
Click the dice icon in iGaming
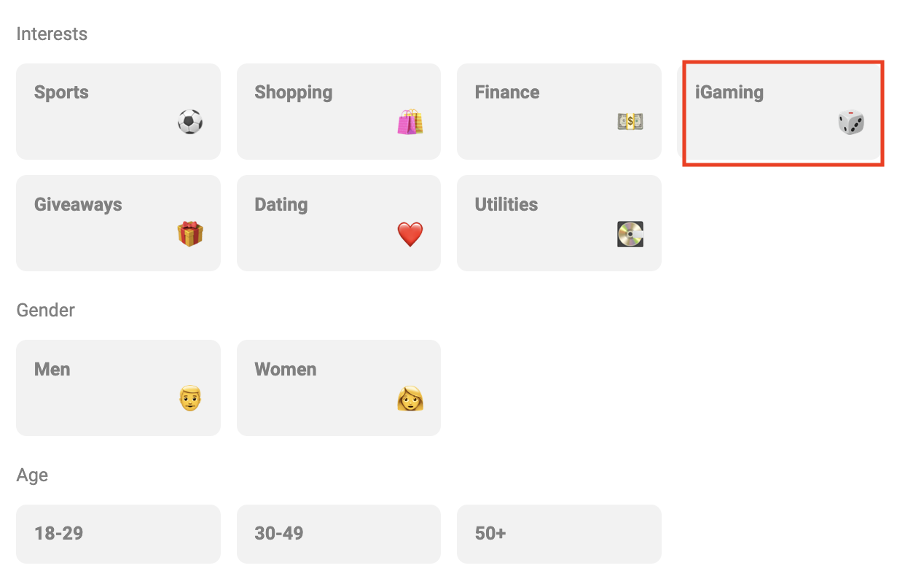pyautogui.click(x=850, y=123)
